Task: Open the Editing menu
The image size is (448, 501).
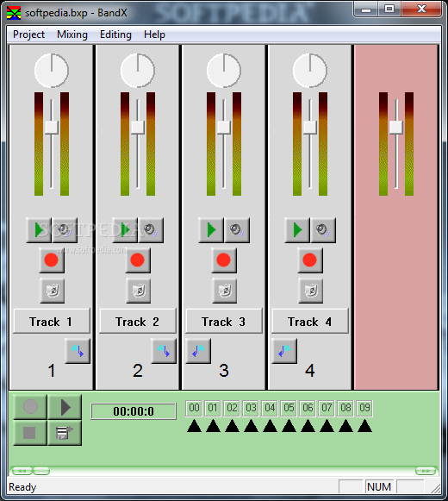Action: tap(115, 34)
